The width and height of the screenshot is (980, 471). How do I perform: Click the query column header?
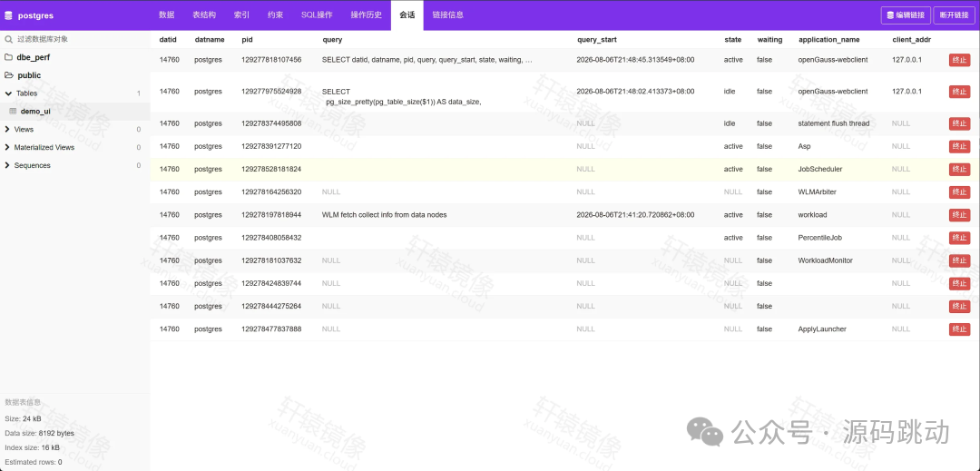(332, 39)
